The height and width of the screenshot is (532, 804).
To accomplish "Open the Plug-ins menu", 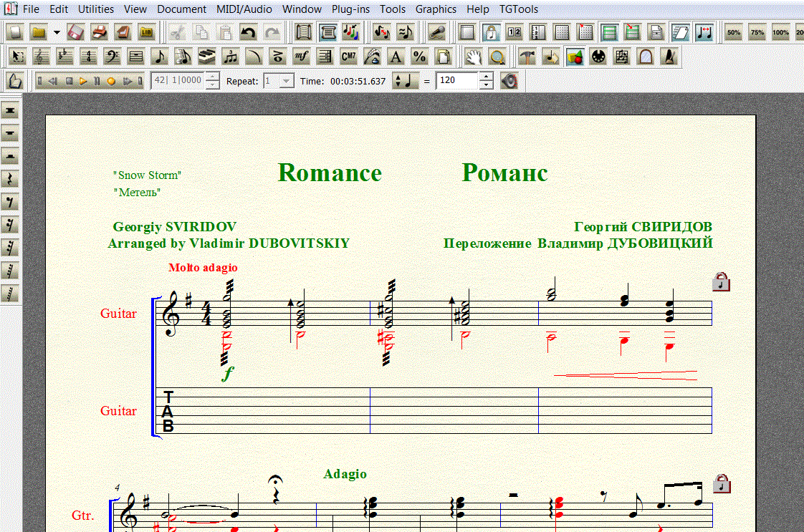I will 350,9.
